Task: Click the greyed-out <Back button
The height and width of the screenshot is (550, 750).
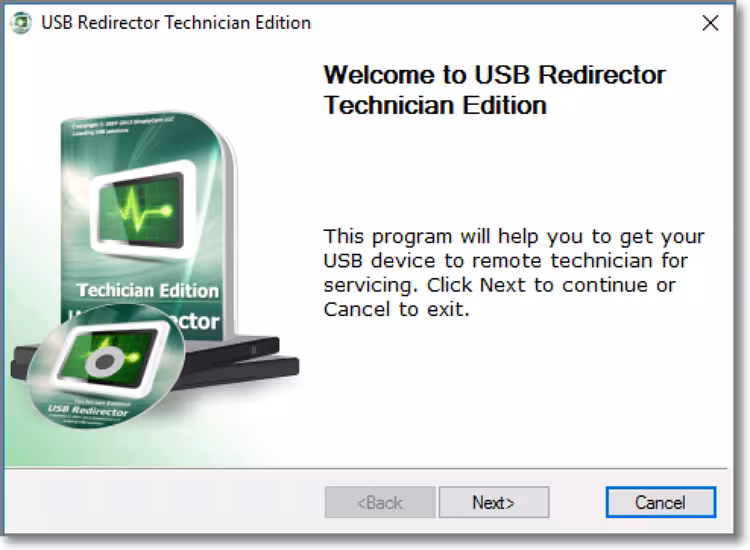Action: pos(380,503)
